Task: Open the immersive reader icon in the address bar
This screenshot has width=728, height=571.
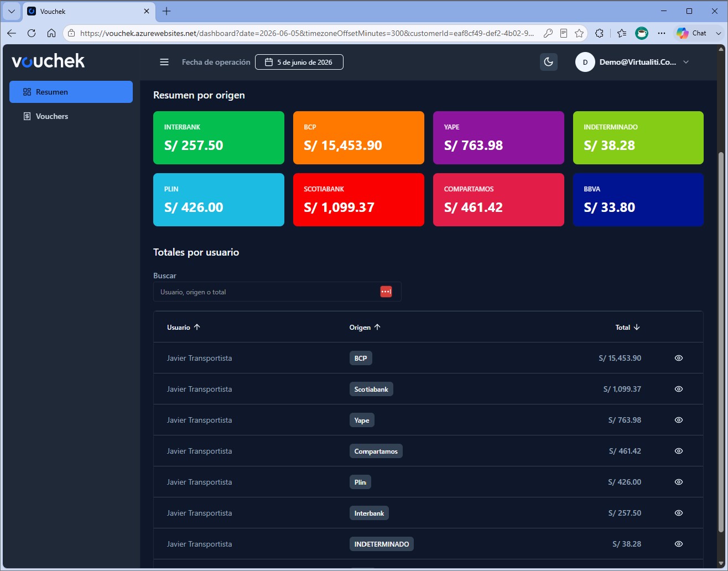Action: tap(564, 33)
